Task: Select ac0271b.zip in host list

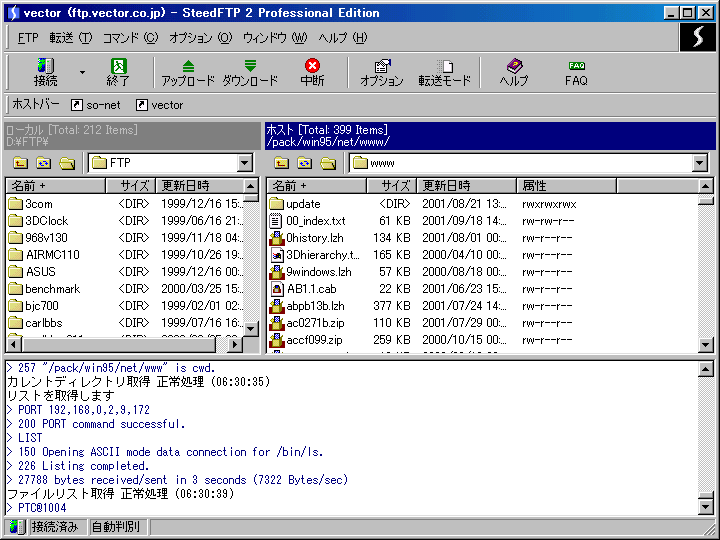Action: coord(307,323)
